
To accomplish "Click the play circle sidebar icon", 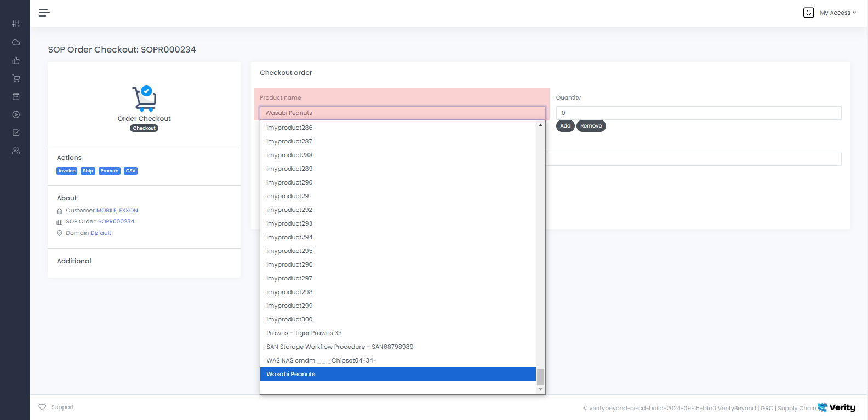I will point(16,114).
